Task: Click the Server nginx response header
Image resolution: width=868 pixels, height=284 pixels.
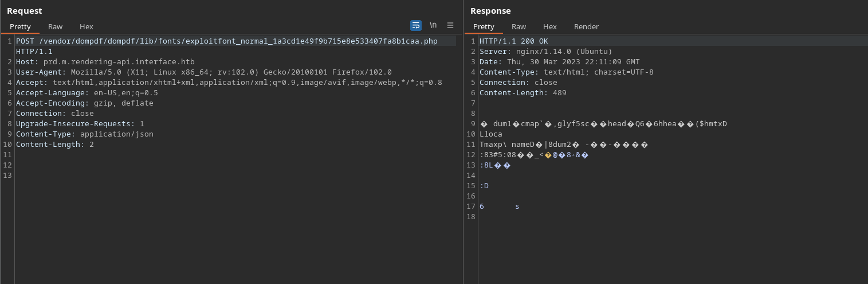Action: coord(545,52)
